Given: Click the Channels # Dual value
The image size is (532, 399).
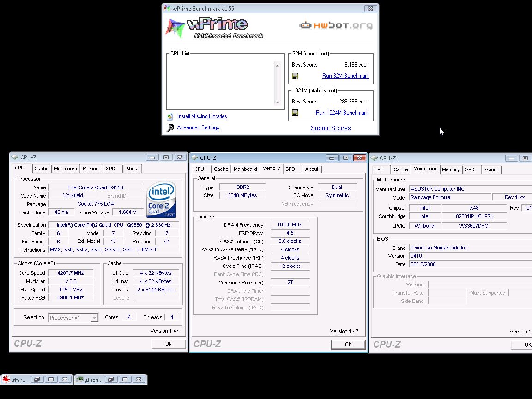Looking at the screenshot, I should click(337, 187).
